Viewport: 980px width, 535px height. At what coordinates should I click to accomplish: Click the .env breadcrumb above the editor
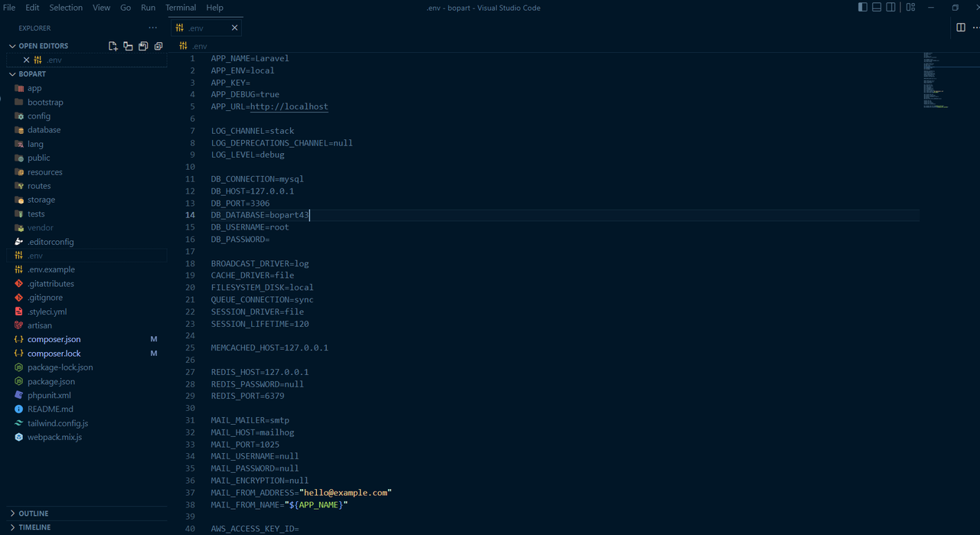coord(194,46)
